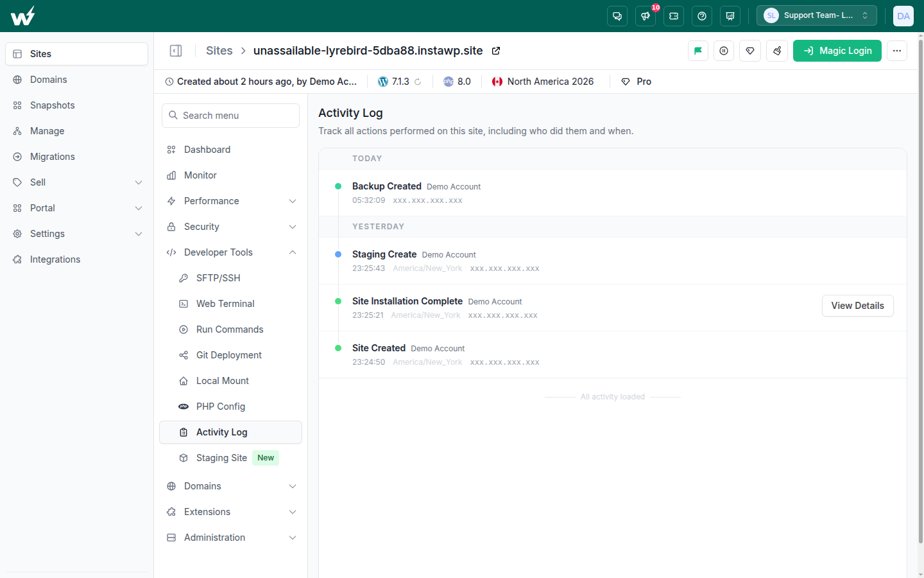
Task: Open the Web Terminal menu item
Action: coord(231,304)
